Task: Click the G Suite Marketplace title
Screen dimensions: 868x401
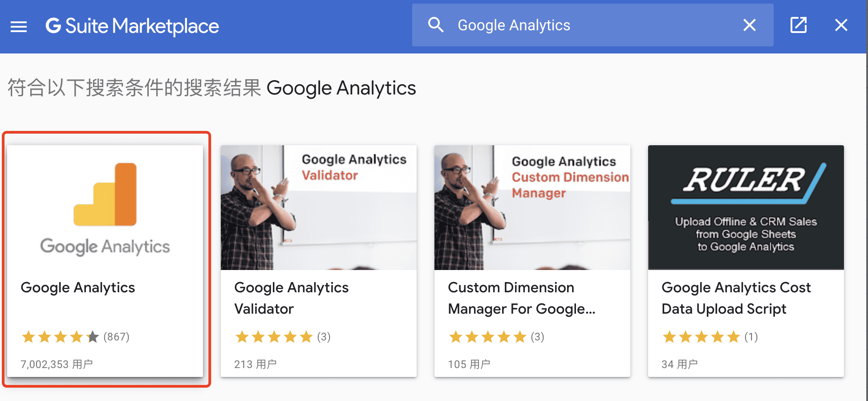Action: 132,26
